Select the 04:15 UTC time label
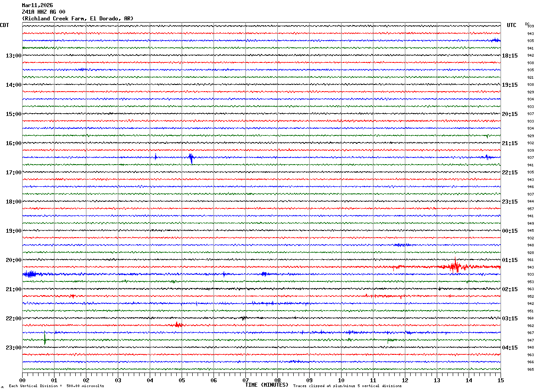Screen dimensions: 536x392 (x=510, y=348)
